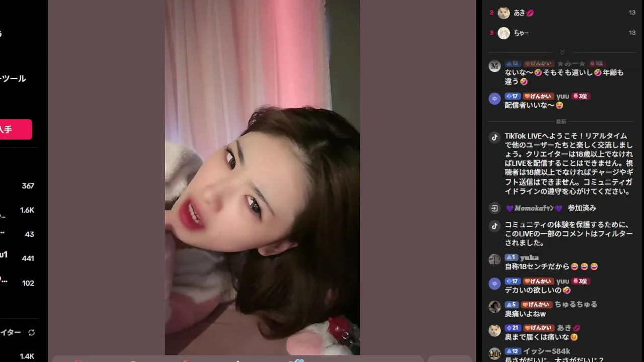Click the 参加済み join status text
Viewport: 644px width, 362px height.
click(582, 208)
